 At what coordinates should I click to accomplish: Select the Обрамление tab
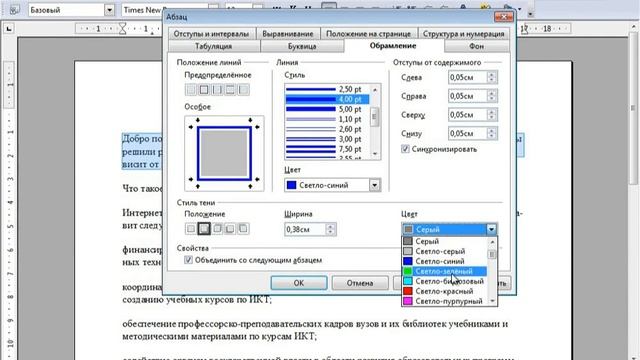pyautogui.click(x=393, y=46)
